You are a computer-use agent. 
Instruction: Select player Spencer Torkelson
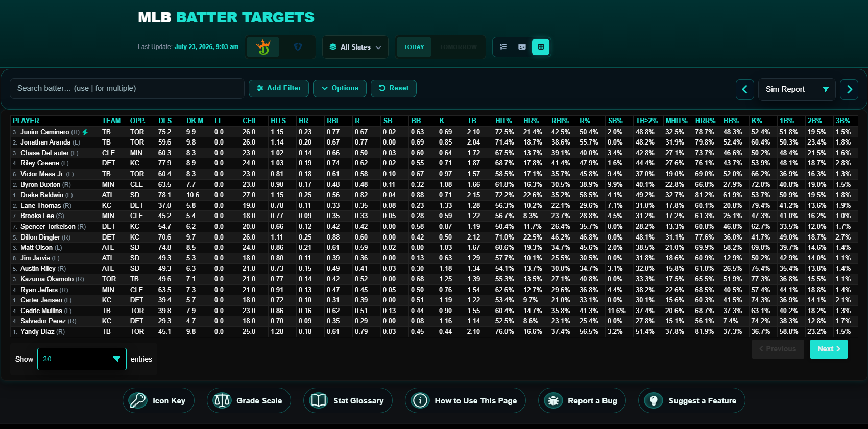[x=48, y=227]
